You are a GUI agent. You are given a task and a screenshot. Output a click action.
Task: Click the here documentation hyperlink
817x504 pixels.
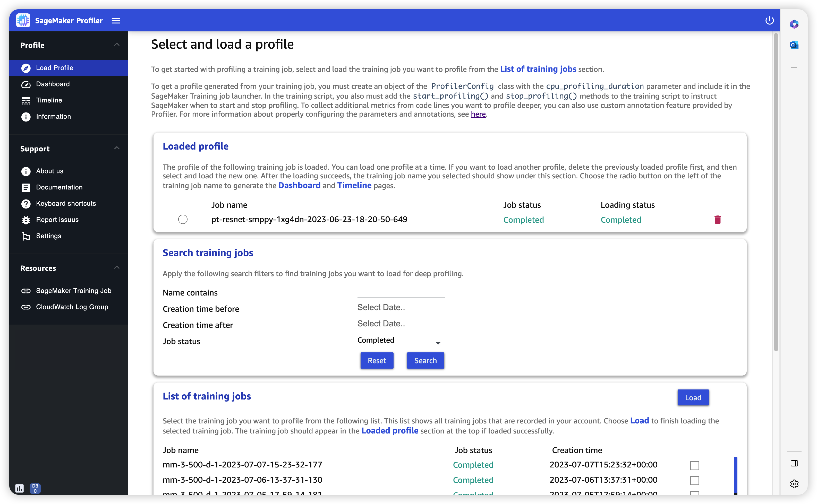478,114
